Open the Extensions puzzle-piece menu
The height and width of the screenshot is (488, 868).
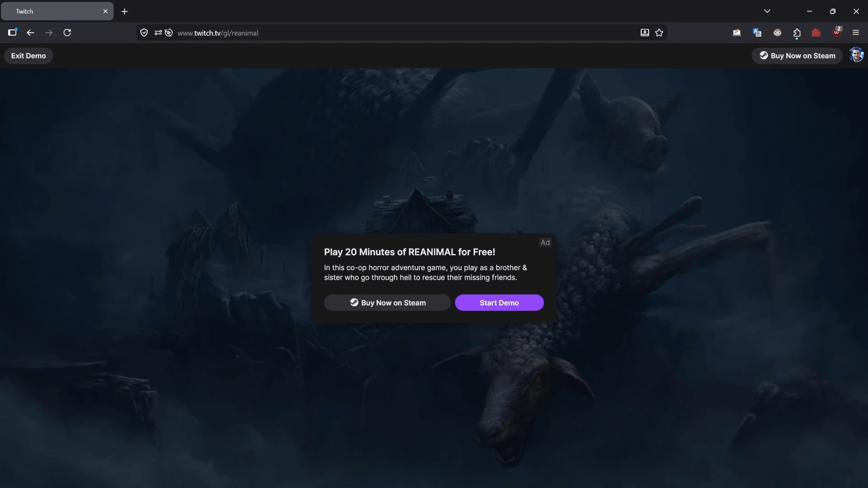click(x=797, y=33)
